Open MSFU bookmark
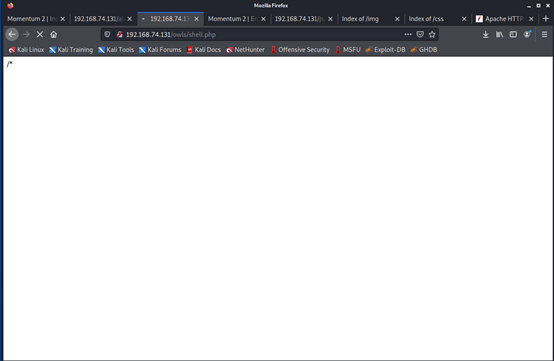The image size is (554, 361). pos(348,50)
